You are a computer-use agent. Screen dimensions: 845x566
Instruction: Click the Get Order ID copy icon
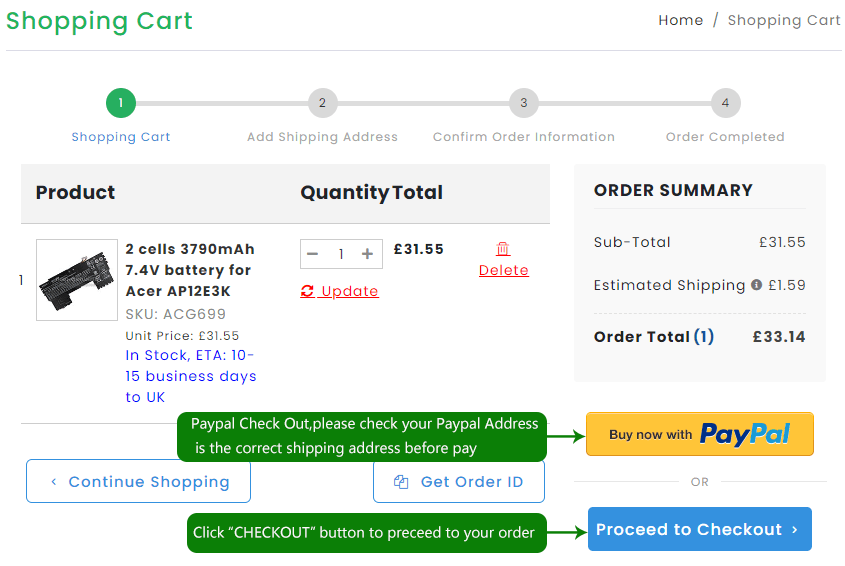401,482
